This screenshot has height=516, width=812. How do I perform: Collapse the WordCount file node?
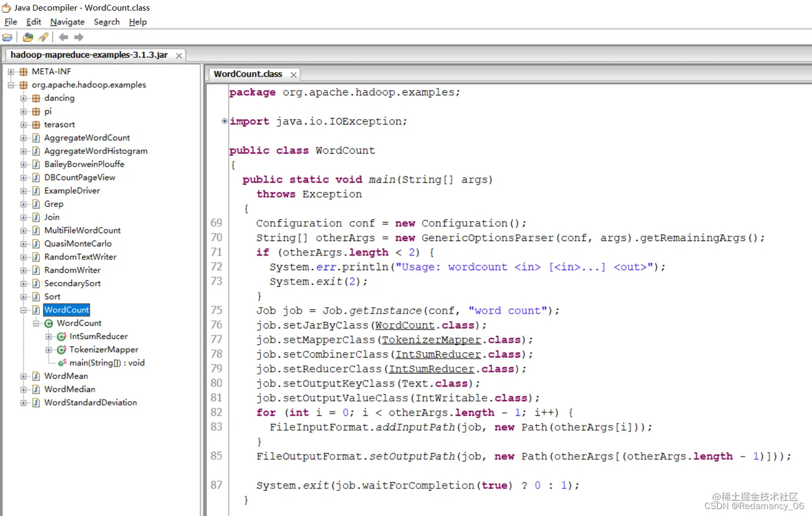click(24, 310)
